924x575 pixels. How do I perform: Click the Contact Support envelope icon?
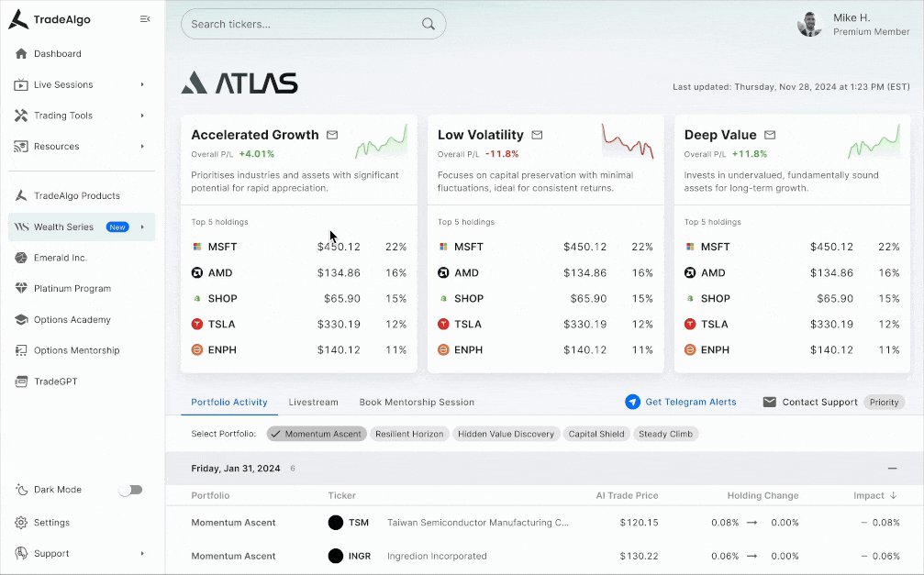pos(770,402)
